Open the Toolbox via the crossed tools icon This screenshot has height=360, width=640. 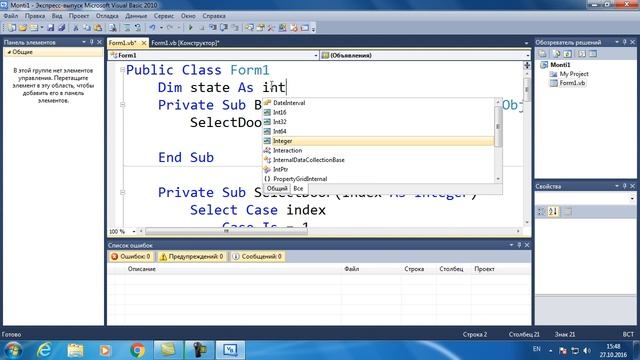click(271, 28)
